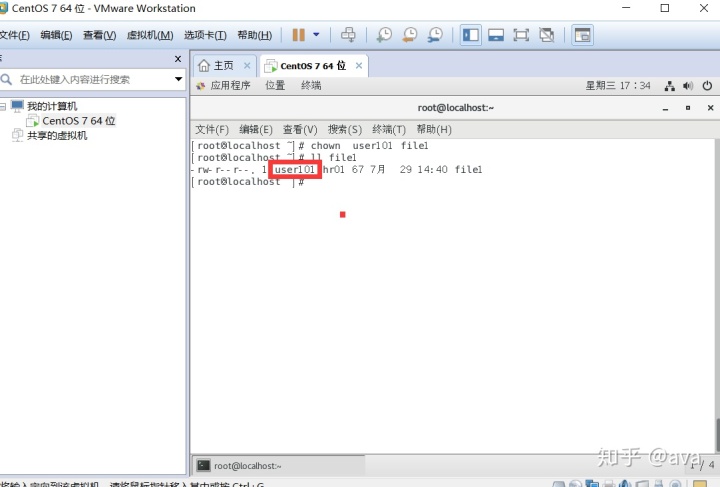Maximize the root@localhost terminal window
Image resolution: width=720 pixels, height=487 pixels.
[x=688, y=108]
